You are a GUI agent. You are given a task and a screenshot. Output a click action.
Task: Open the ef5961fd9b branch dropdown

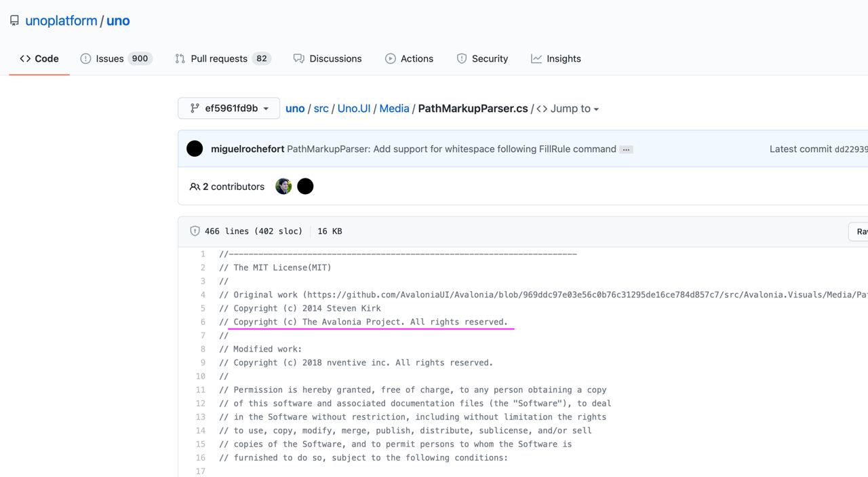(229, 109)
